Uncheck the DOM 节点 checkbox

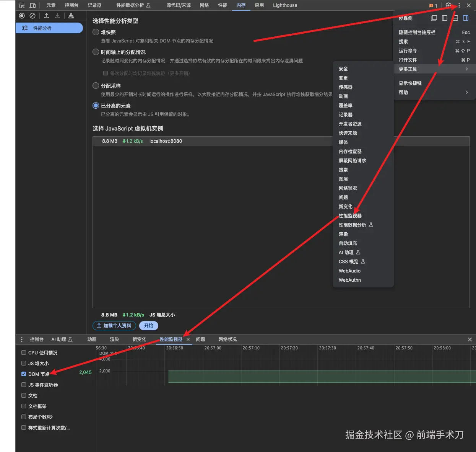tap(24, 374)
